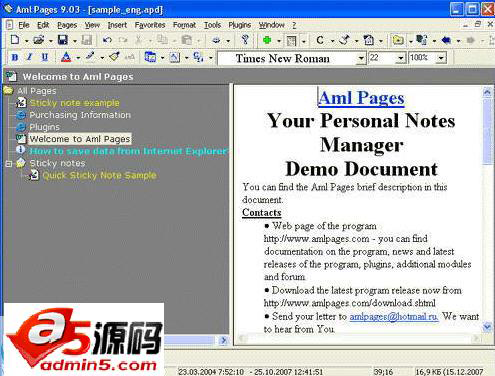495x376 pixels.
Task: Open the Window menu
Action: tap(272, 25)
